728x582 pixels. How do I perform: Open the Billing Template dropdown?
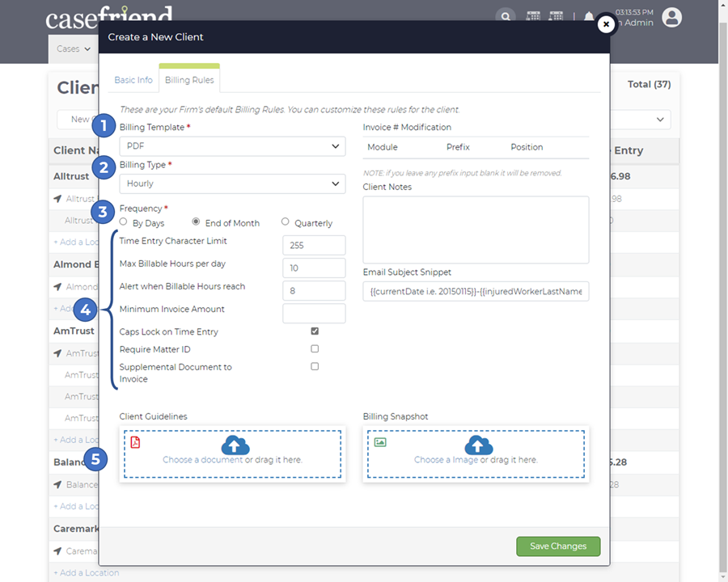(232, 146)
